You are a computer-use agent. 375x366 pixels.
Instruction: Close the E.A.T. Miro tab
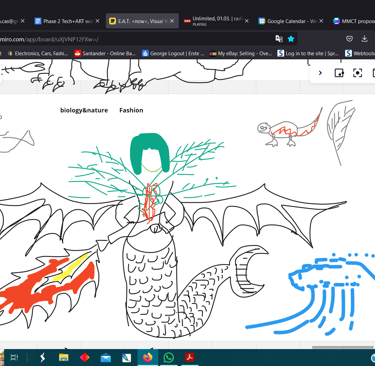pos(172,21)
